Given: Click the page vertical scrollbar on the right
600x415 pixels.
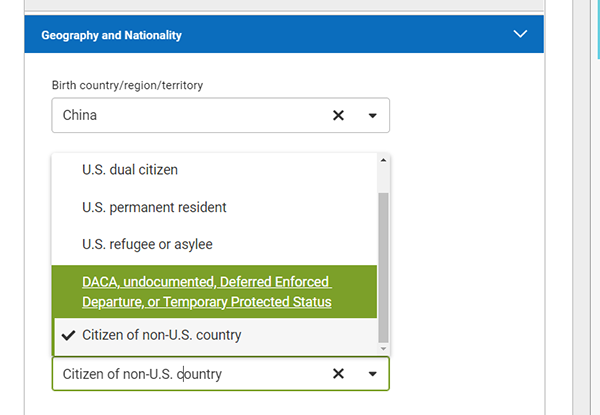Looking at the screenshot, I should point(581,207).
